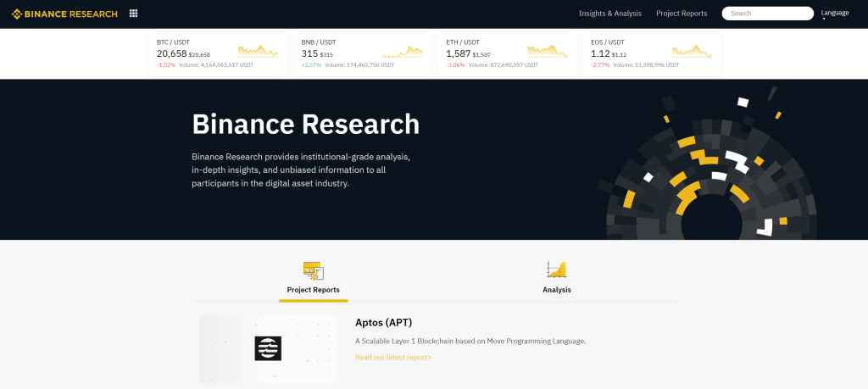Click the Aptos description about Move Programming Language
Screen dimensions: 868x389
[470, 341]
